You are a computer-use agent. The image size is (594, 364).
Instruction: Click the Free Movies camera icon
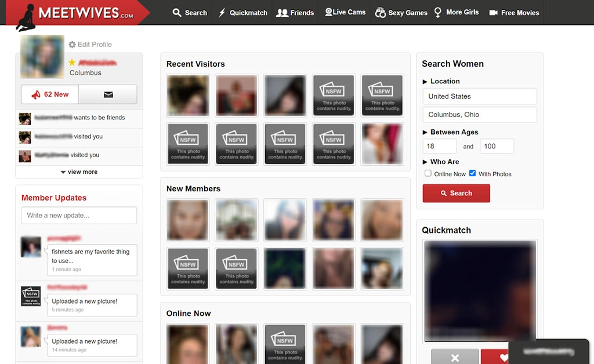(x=493, y=13)
